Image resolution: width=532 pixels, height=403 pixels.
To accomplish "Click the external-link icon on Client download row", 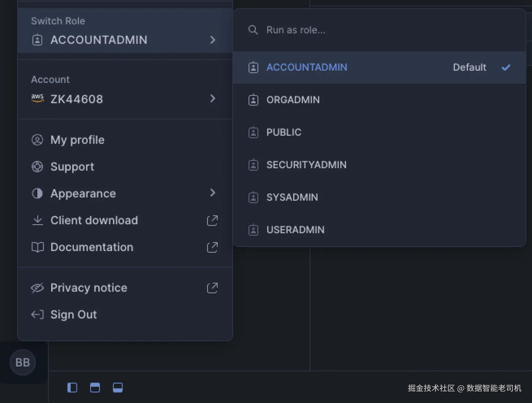I will click(x=212, y=220).
